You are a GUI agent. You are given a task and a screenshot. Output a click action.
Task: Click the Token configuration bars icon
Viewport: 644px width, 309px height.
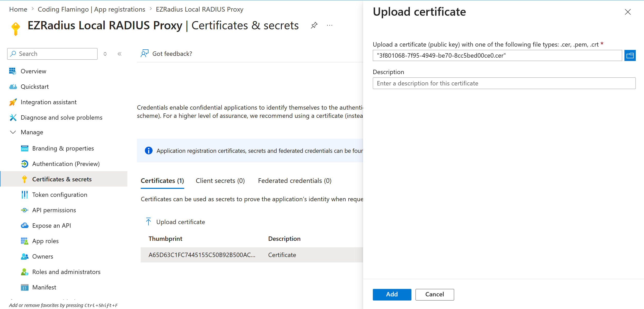25,195
